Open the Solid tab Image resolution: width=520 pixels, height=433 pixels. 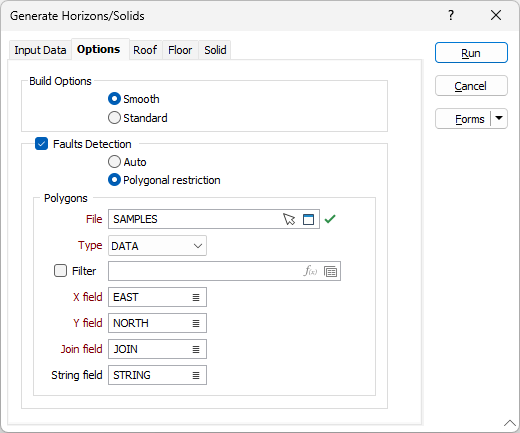coord(215,50)
